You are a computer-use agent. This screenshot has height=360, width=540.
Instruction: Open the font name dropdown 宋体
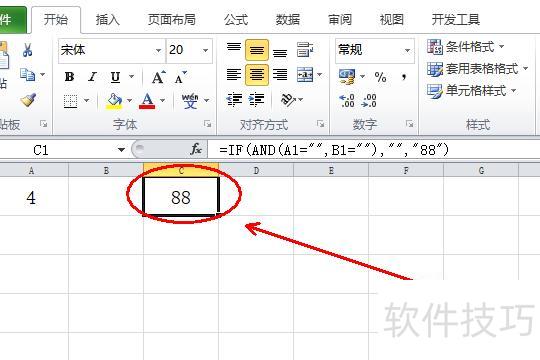pyautogui.click(x=158, y=51)
